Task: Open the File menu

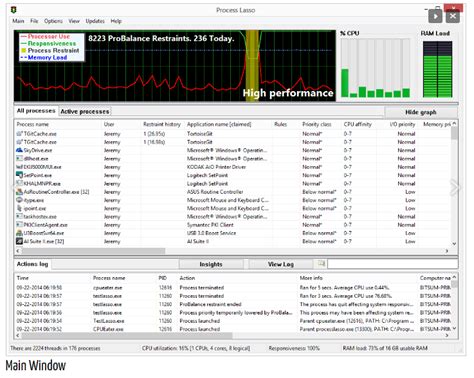Action: (34, 21)
